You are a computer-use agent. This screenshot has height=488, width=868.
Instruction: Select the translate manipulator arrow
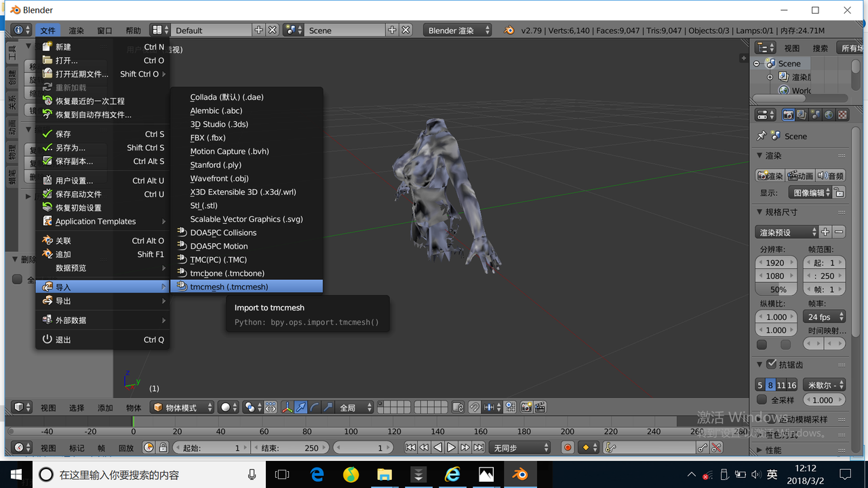pyautogui.click(x=301, y=407)
